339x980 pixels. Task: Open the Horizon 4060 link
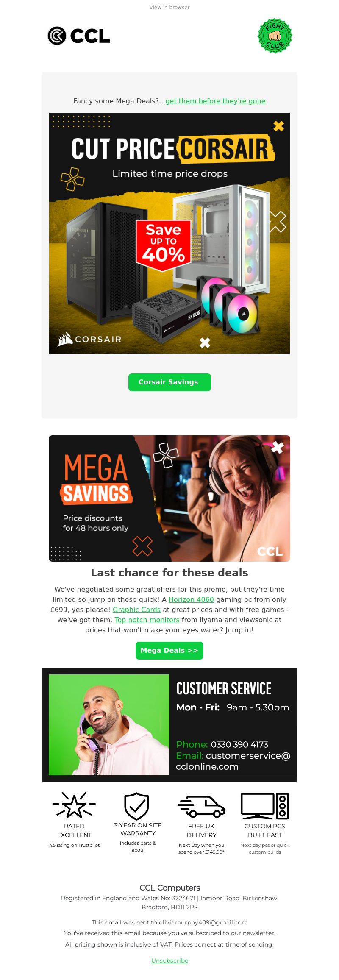(x=191, y=599)
